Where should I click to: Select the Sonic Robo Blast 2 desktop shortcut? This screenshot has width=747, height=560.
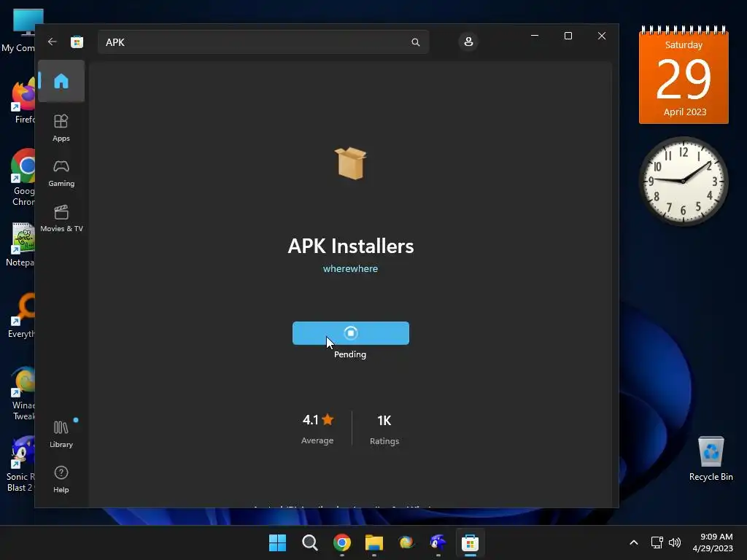[x=20, y=464]
